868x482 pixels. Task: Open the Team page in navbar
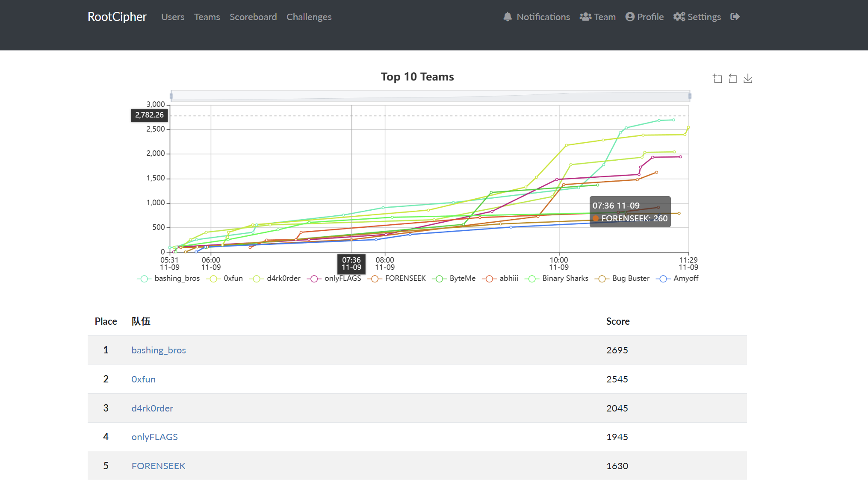(x=597, y=17)
